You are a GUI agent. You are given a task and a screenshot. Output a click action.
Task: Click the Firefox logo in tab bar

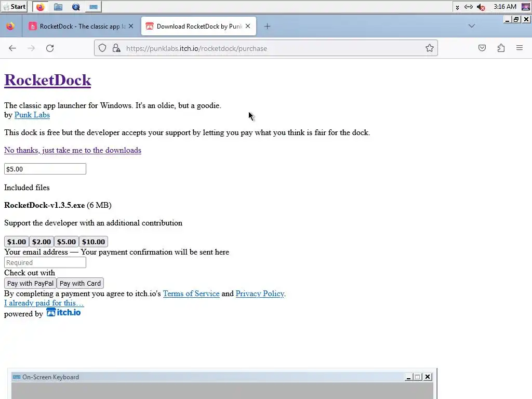pos(10,26)
